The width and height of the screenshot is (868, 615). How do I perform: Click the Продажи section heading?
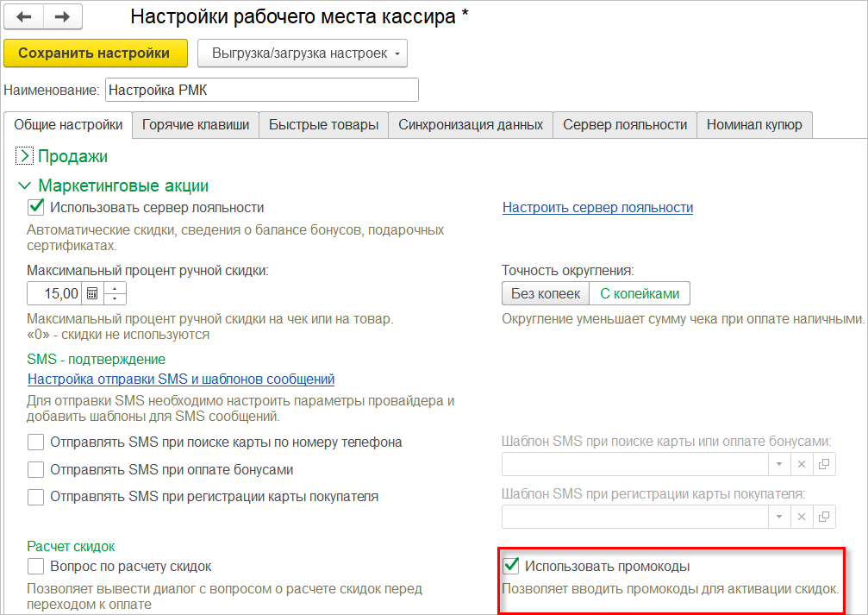click(x=72, y=156)
